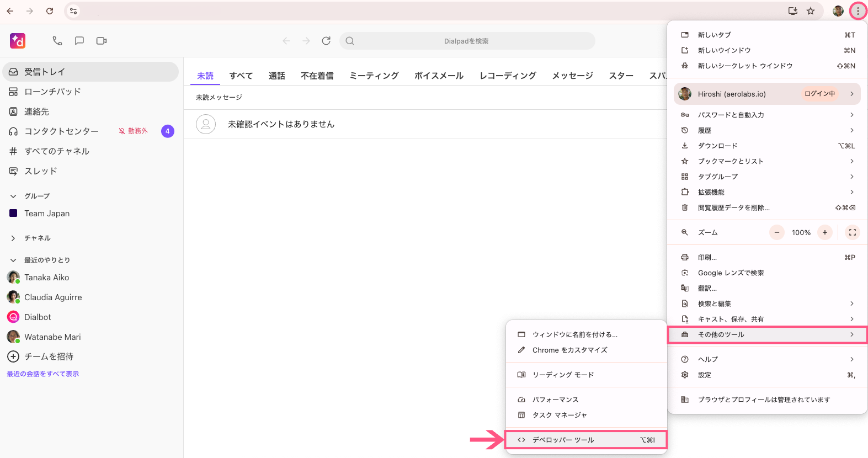The image size is (868, 458).
Task: Expand 拡張機能 submenu
Action: point(767,192)
